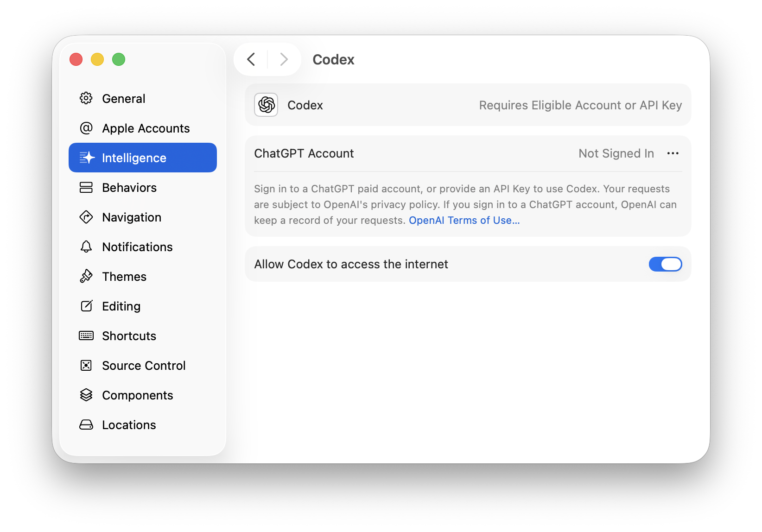Screen dimensions: 762x532
Task: Open the Notifications settings pane
Action: coord(143,247)
